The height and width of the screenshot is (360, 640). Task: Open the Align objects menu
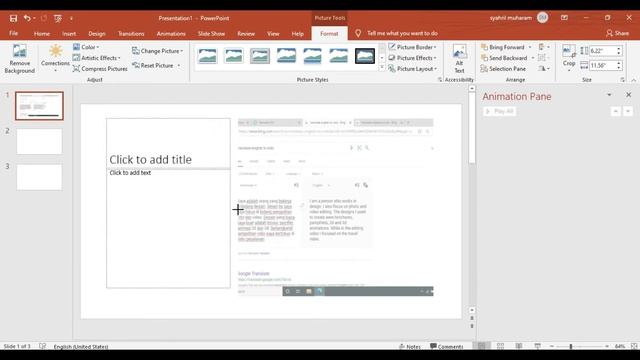coord(544,47)
